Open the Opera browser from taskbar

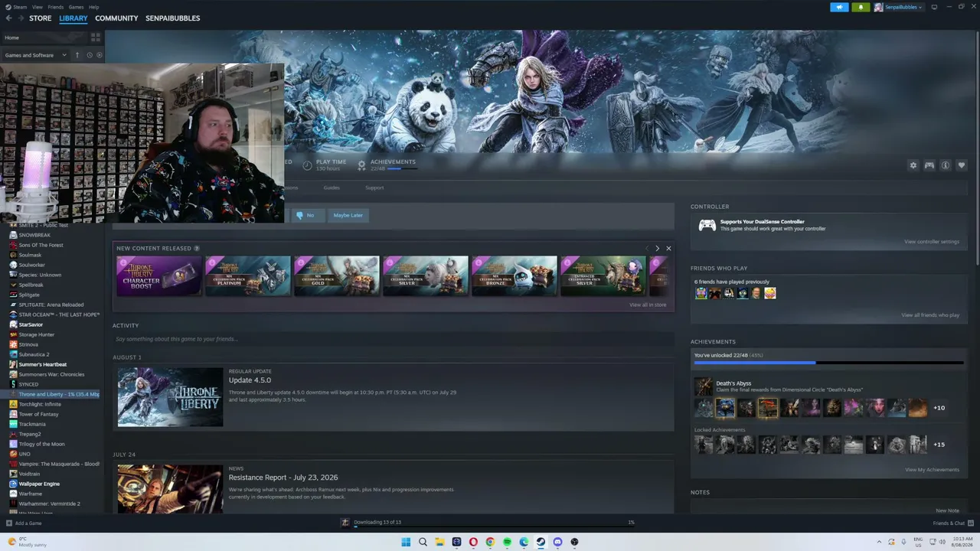pos(473,542)
